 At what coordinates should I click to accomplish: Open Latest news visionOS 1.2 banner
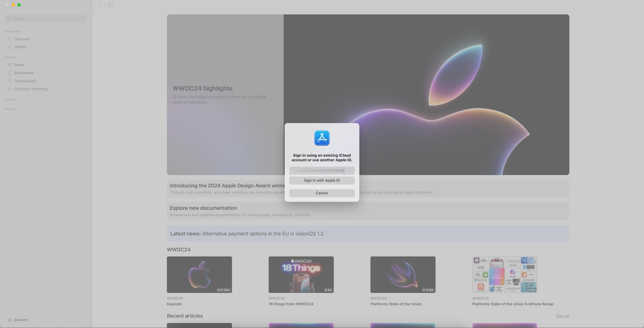368,234
